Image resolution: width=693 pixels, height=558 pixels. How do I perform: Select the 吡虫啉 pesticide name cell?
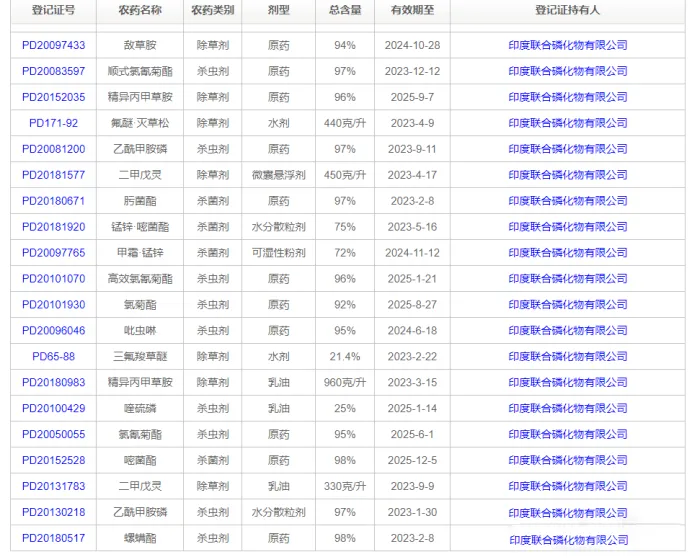point(140,330)
